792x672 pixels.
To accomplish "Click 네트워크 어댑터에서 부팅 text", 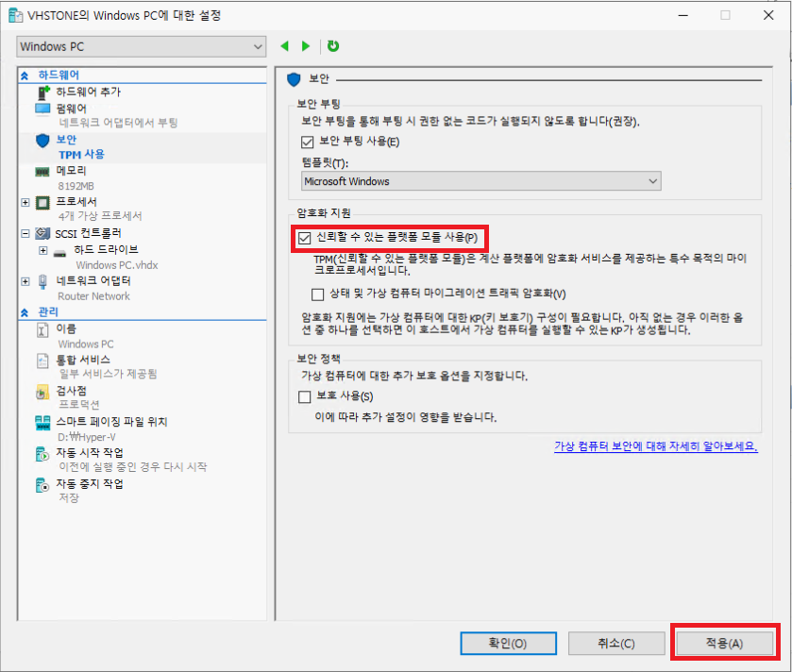I will (x=118, y=123).
